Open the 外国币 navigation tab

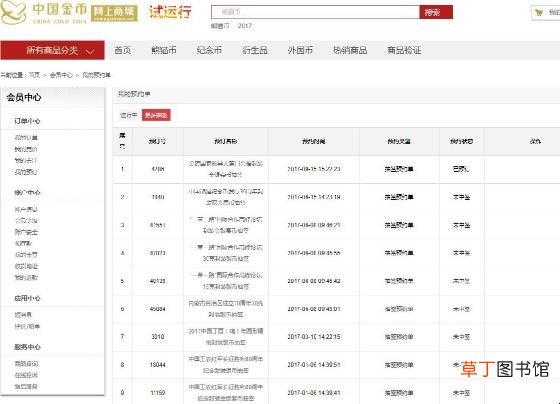(x=300, y=50)
